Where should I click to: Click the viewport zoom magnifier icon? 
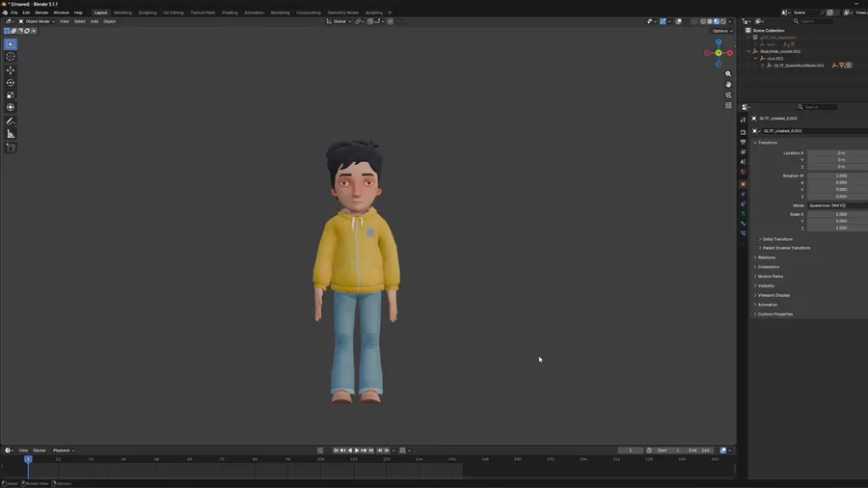pos(728,73)
